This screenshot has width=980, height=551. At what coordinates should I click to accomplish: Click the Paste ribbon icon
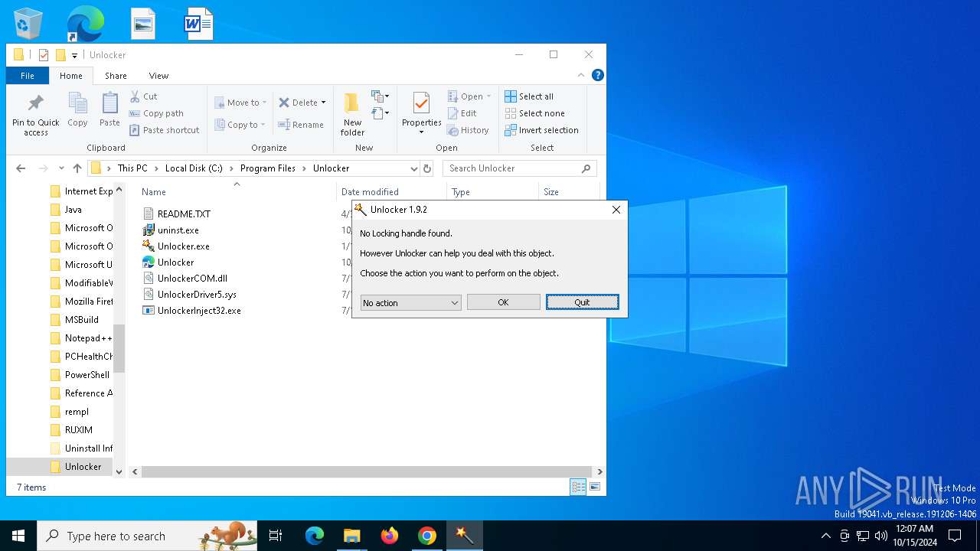coord(109,103)
